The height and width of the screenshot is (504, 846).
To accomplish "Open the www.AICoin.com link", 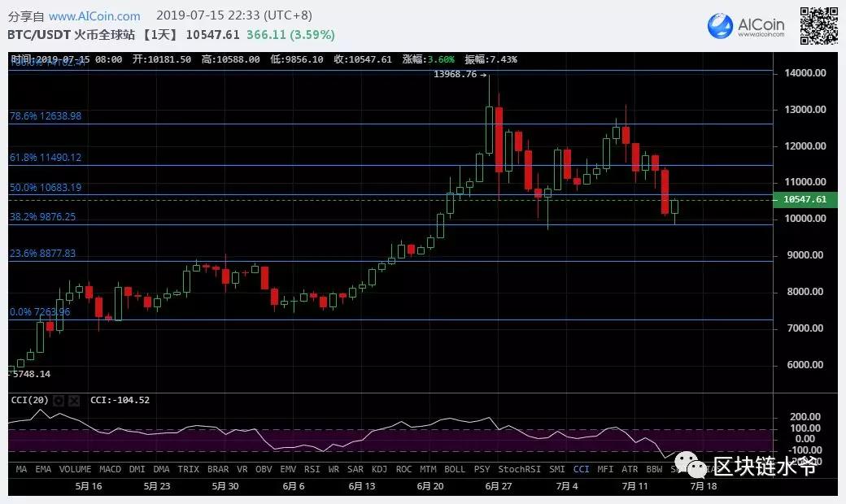I will click(x=94, y=16).
